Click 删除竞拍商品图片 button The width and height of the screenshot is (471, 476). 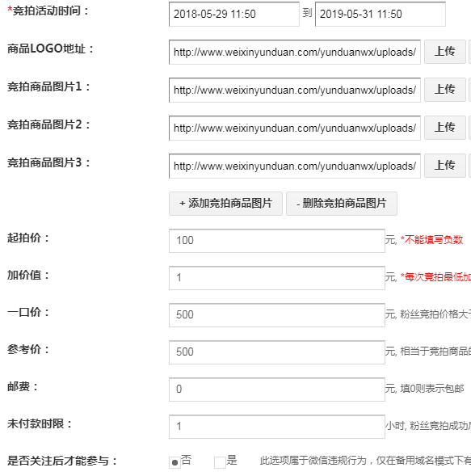[x=342, y=204]
